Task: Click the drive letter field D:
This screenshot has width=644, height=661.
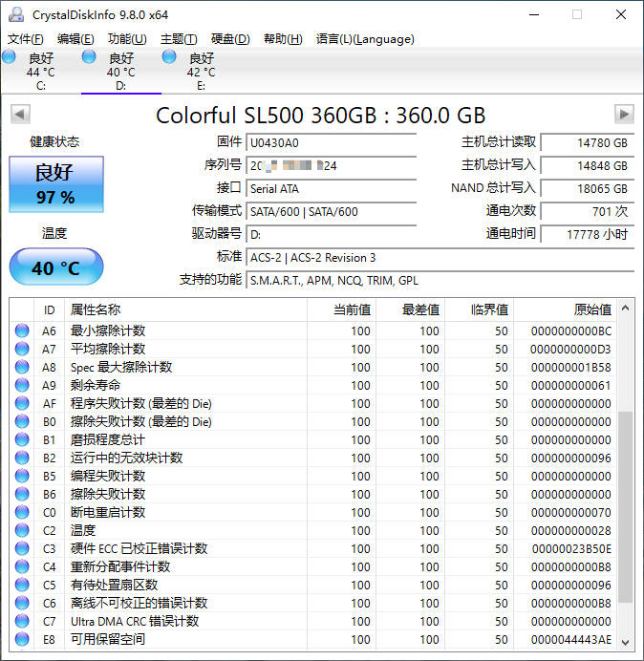Action: pos(331,234)
